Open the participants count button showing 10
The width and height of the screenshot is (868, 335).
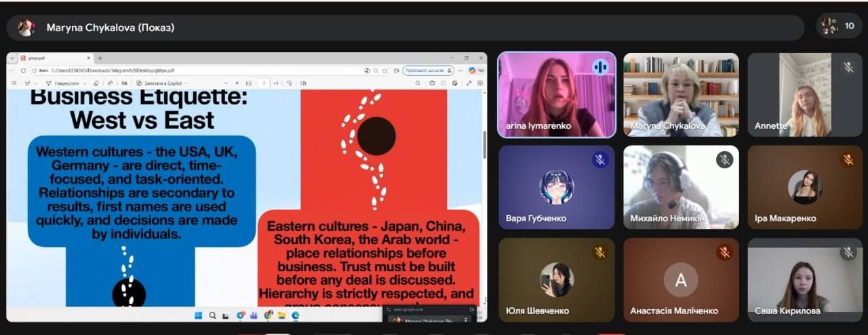pos(839,26)
